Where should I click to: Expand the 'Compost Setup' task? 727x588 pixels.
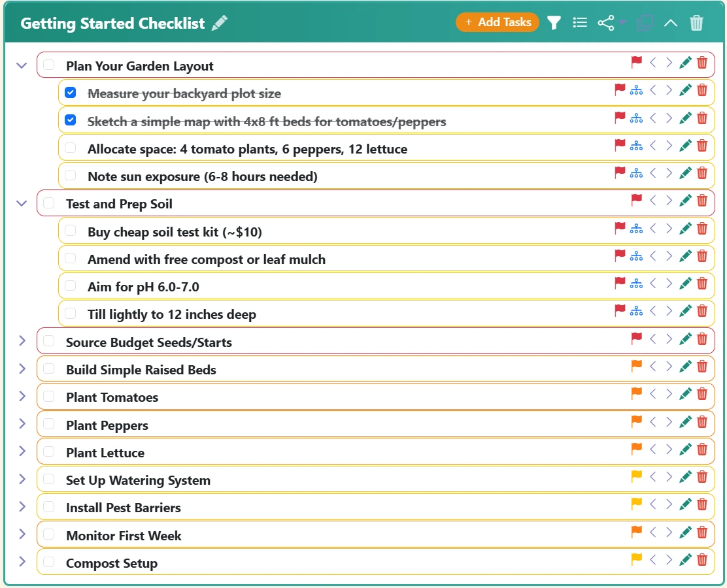pos(22,561)
